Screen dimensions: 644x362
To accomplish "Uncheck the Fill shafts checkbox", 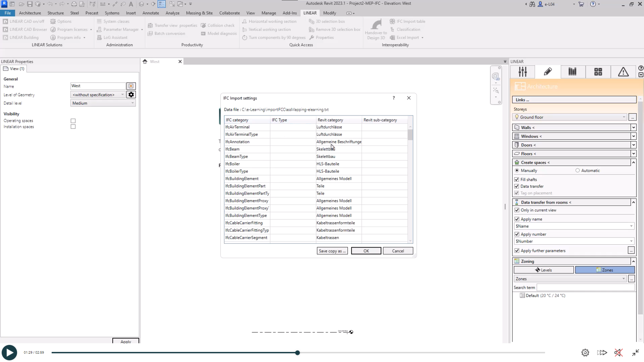I will click(x=517, y=180).
